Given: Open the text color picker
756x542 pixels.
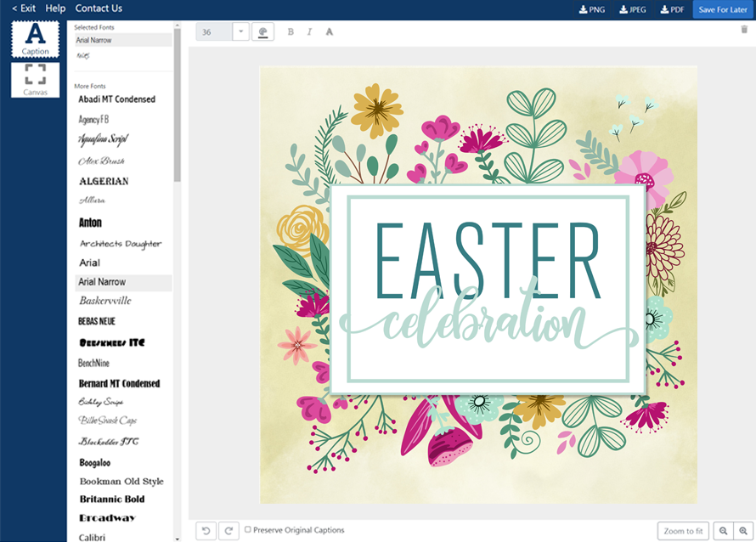Looking at the screenshot, I should tap(262, 32).
